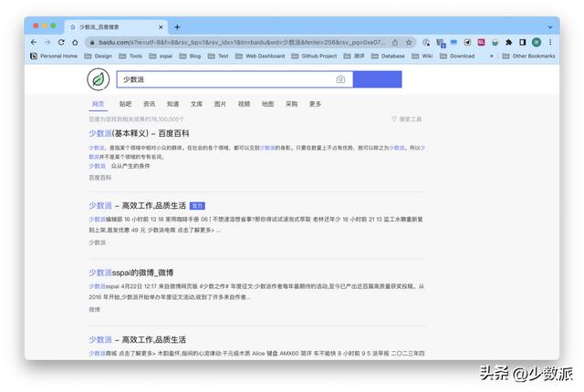The height and width of the screenshot is (392, 584).
Task: Switch to the 采购 tab
Action: pyautogui.click(x=292, y=104)
